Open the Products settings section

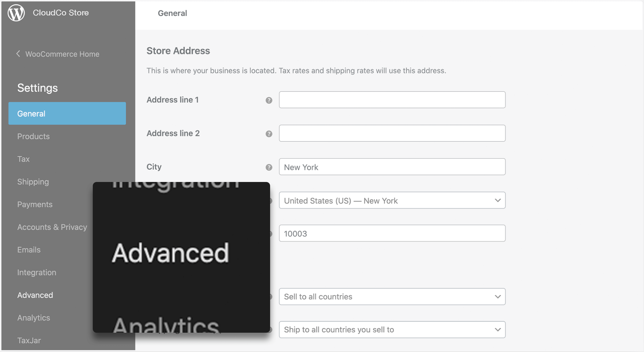33,136
